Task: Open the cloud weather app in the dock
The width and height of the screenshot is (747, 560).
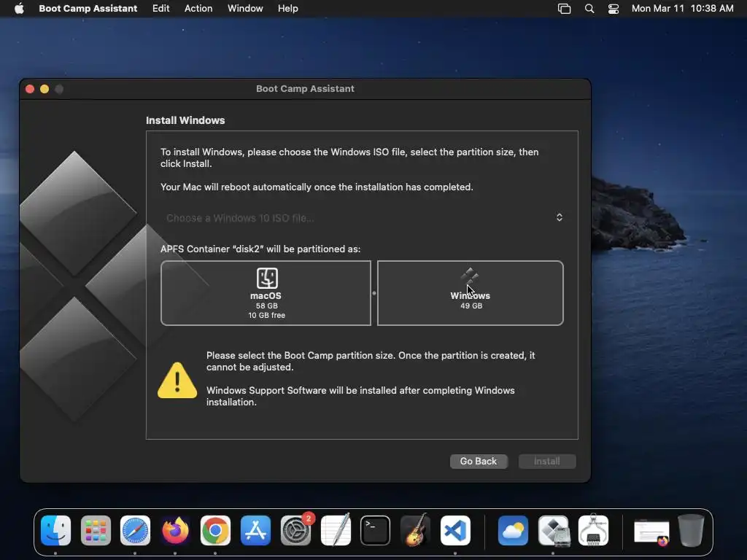Action: [513, 531]
